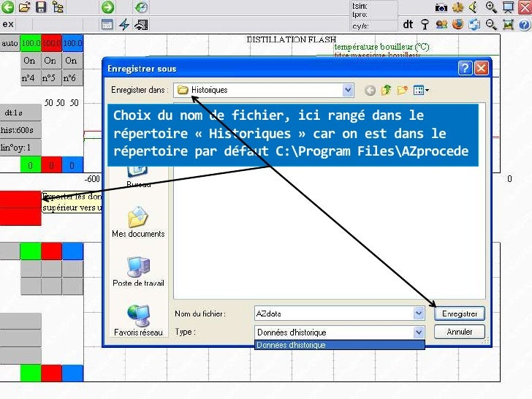Open the window panel icon in second toolbar row
Viewport: 532px width, 399px height.
107,24
